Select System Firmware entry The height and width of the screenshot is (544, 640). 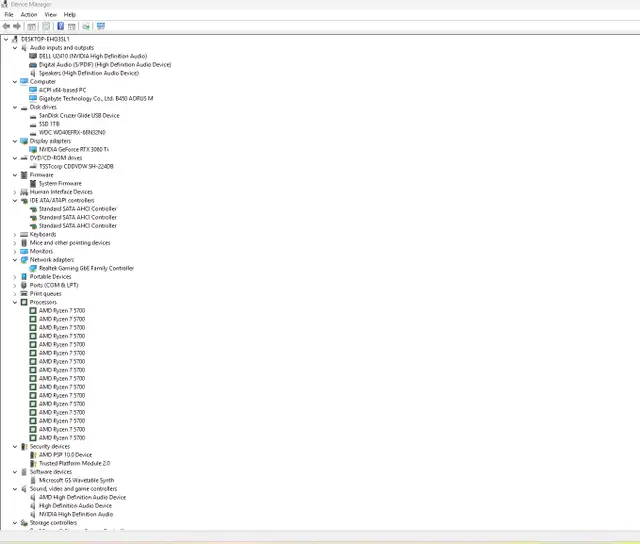[60, 184]
